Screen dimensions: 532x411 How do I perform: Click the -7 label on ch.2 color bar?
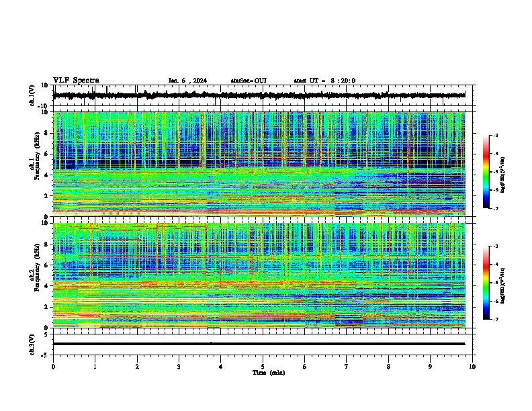(x=496, y=319)
